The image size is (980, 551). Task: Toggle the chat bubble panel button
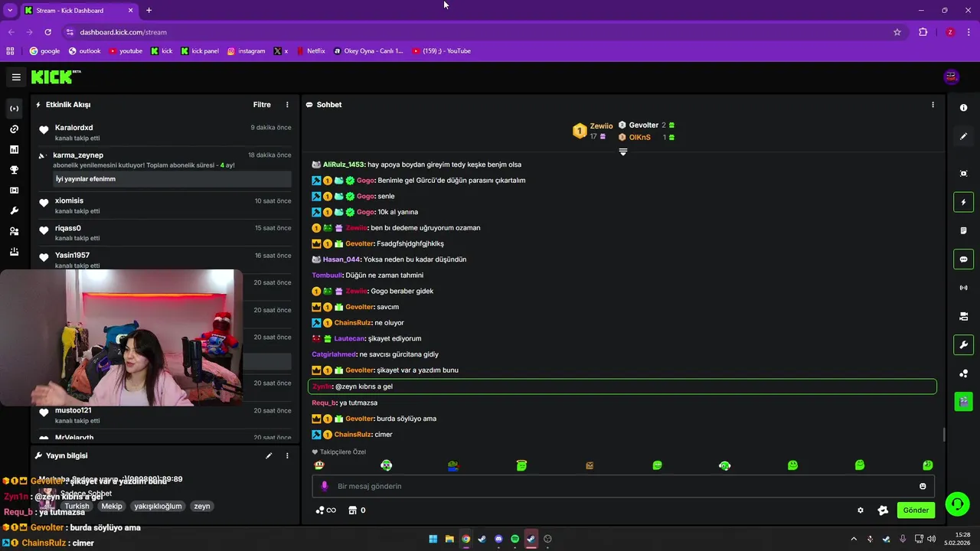(963, 259)
